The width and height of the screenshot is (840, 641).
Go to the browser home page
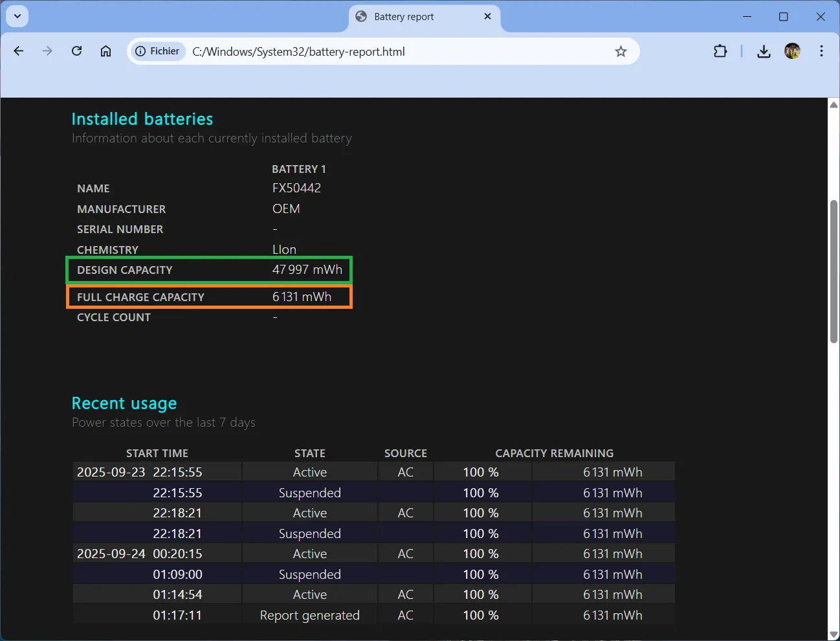tap(105, 51)
